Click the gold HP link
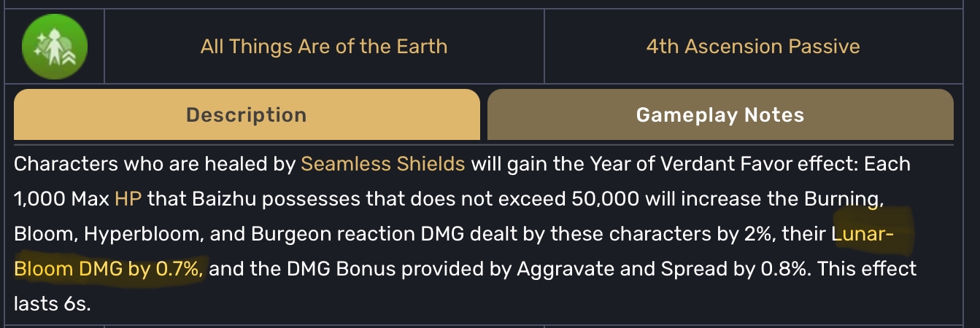Screen dimensions: 980x328 (128, 199)
